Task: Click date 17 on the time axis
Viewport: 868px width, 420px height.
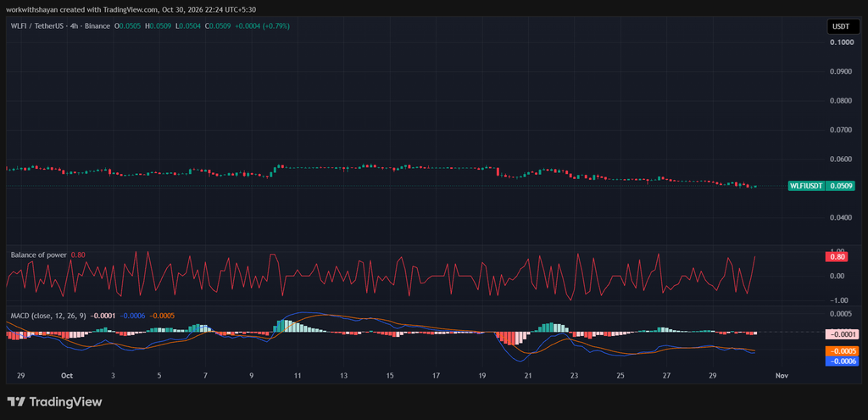Action: point(436,376)
